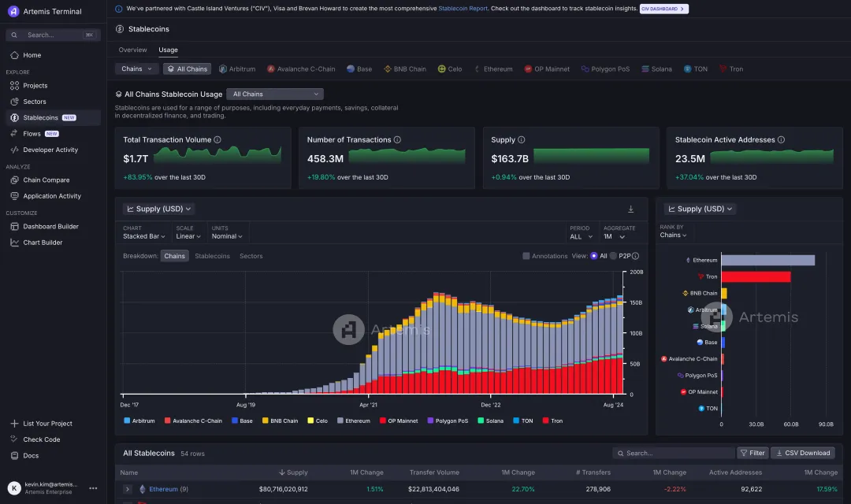Screen dimensions: 851x504
Task: Switch to the Usage tab
Action: pyautogui.click(x=169, y=50)
